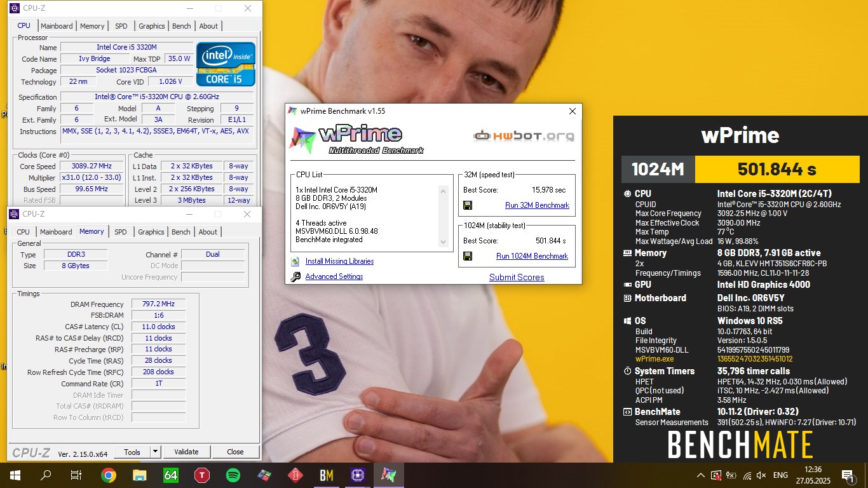
Task: Click the wPrime logo graphic
Action: [356, 140]
